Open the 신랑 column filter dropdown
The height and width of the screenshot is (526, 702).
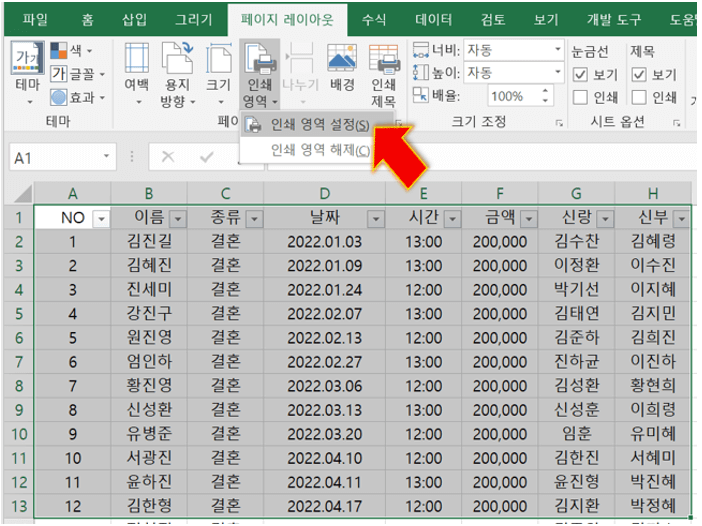606,219
